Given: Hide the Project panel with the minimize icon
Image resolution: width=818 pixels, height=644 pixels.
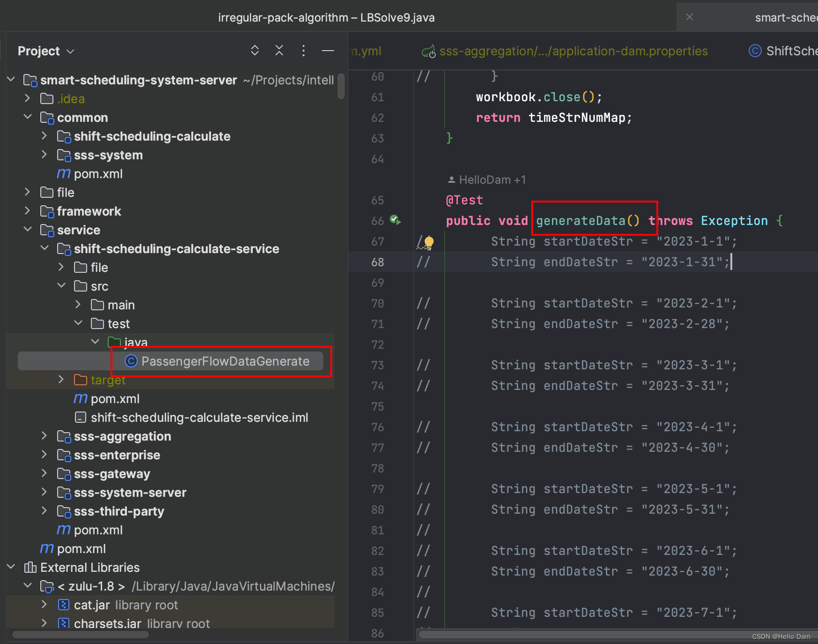Looking at the screenshot, I should [328, 51].
